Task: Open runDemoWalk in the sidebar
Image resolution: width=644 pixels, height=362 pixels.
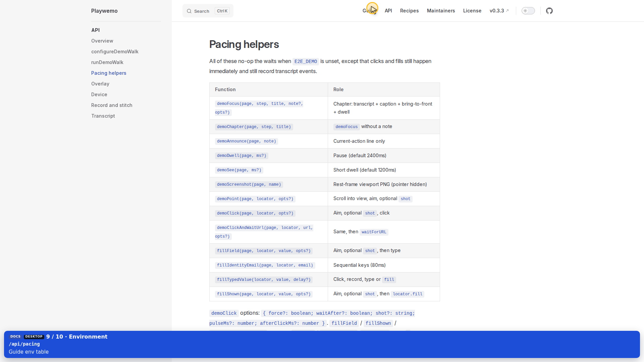Action: (x=107, y=62)
